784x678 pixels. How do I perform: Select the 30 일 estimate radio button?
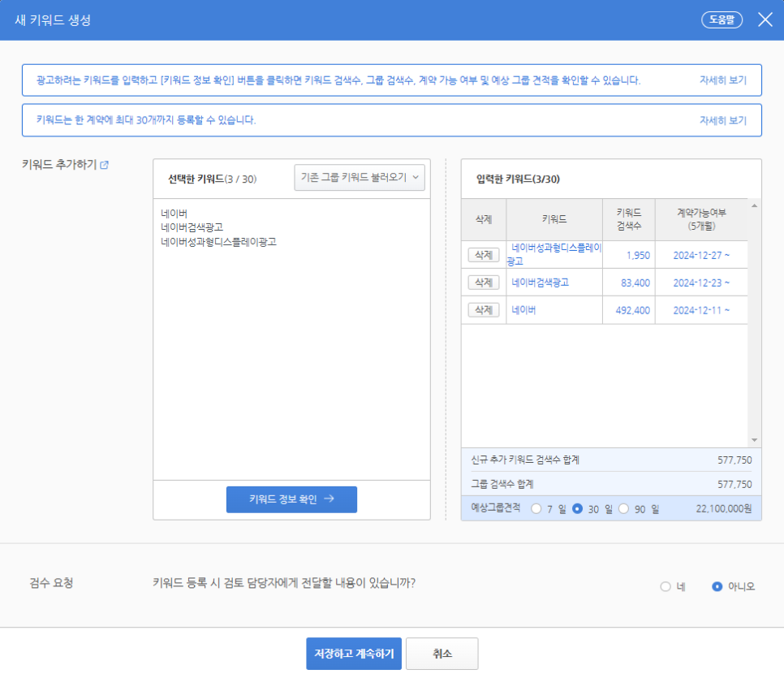point(577,508)
